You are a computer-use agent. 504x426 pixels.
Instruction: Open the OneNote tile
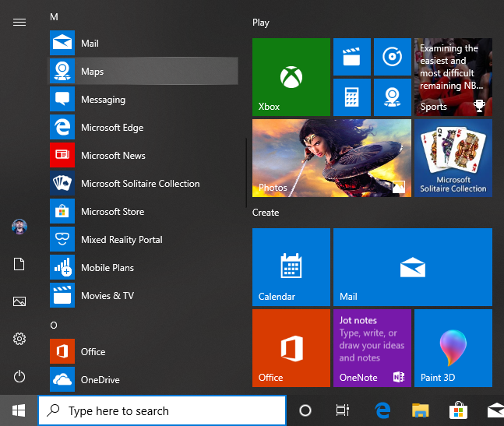click(x=372, y=348)
